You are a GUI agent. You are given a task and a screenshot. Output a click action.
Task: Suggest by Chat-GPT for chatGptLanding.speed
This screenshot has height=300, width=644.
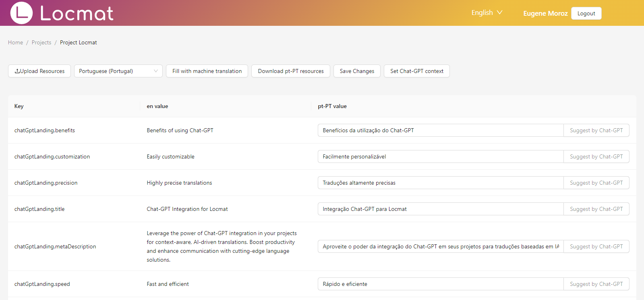point(596,284)
